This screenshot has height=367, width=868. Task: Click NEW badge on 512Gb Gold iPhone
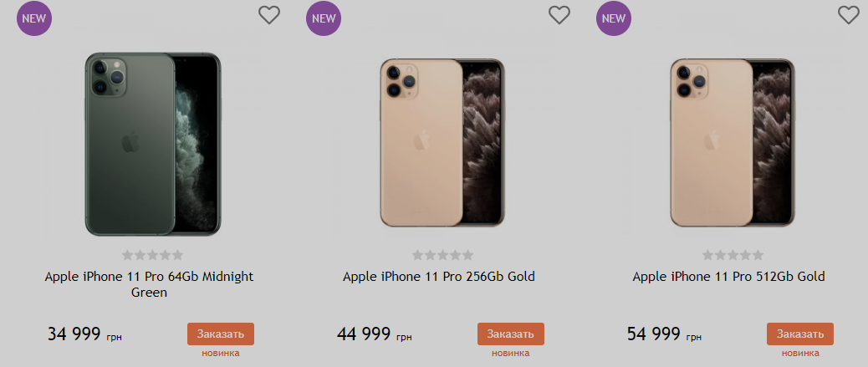(x=614, y=18)
